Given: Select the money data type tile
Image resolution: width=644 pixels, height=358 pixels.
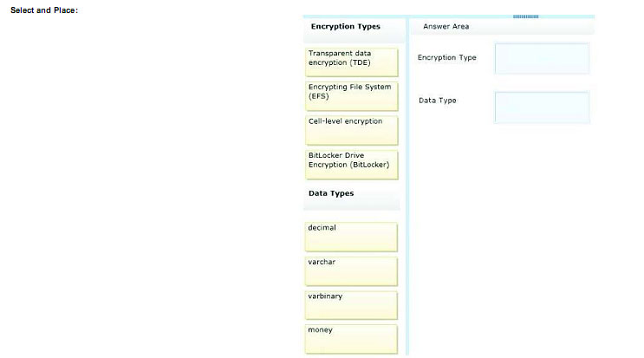Looking at the screenshot, I should pos(351,339).
